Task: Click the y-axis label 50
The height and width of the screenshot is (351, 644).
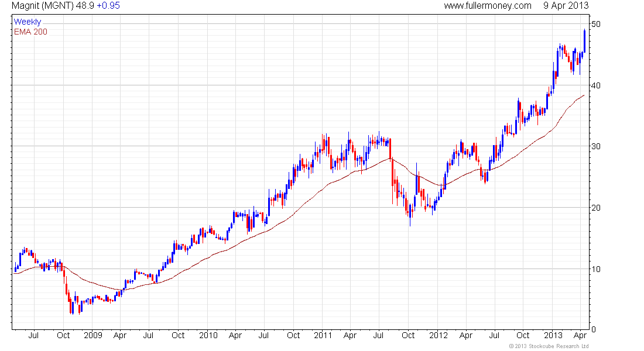Action: (596, 24)
